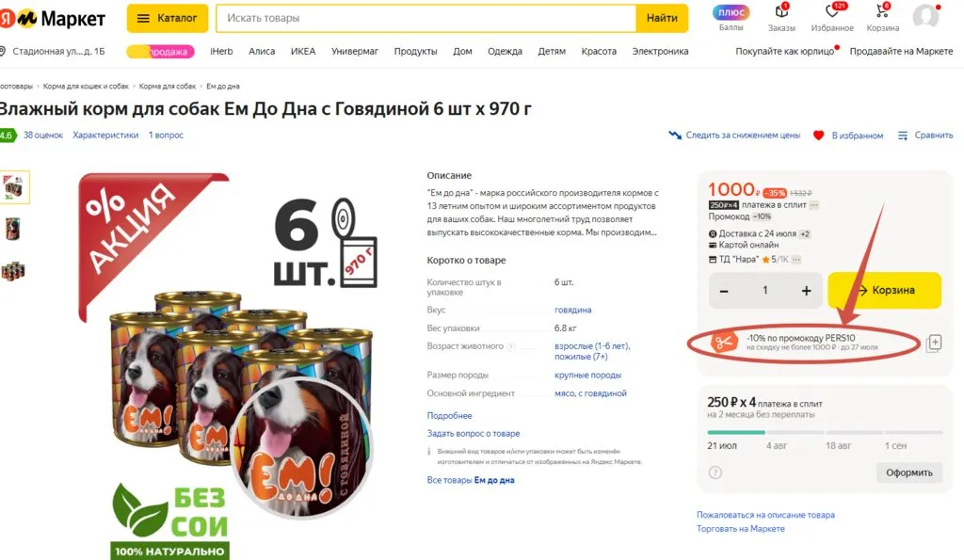This screenshot has height=560, width=964.
Task: Switch to Характеристики section
Action: [x=105, y=136]
